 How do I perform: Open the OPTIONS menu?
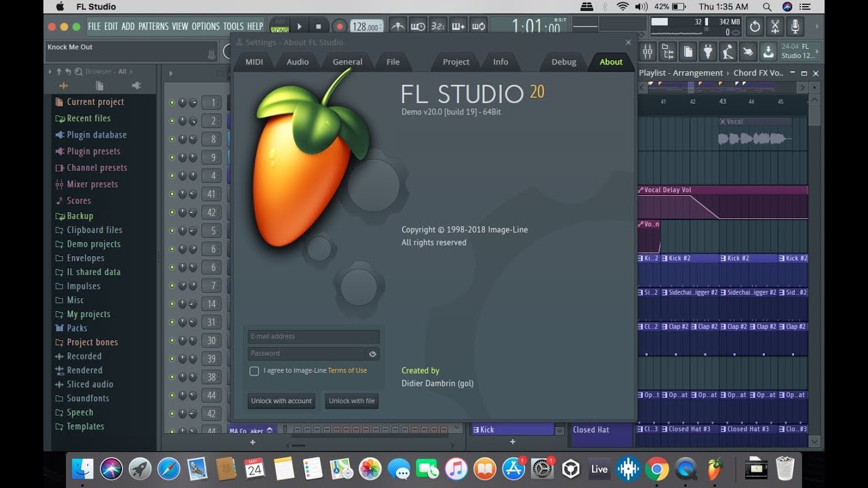coord(205,26)
